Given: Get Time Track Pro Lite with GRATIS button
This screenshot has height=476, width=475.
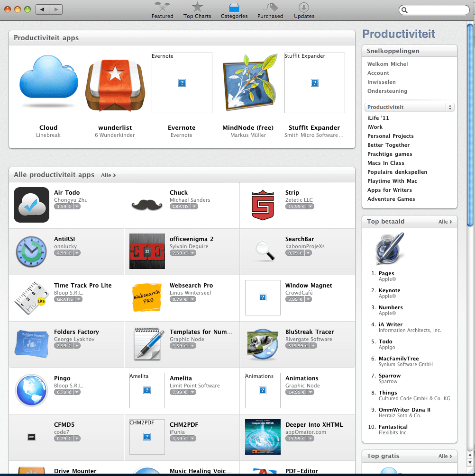Looking at the screenshot, I should [x=65, y=299].
